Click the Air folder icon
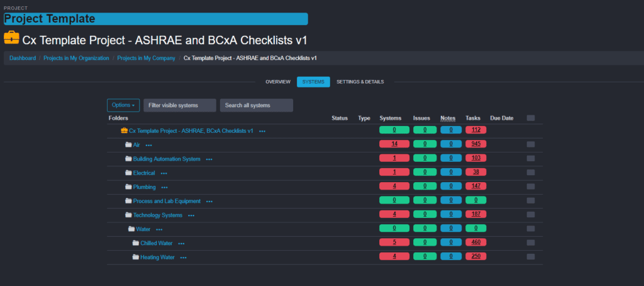This screenshot has height=286, width=644. 128,145
